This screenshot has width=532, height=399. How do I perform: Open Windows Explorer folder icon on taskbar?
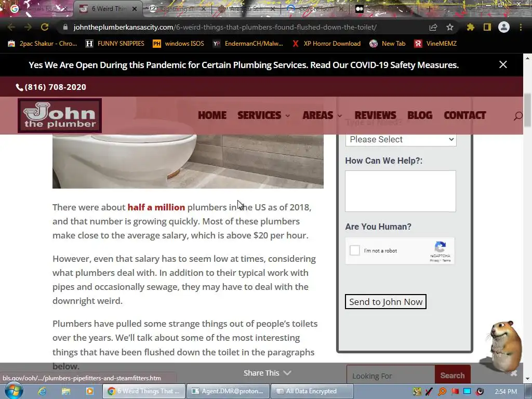tap(65, 391)
